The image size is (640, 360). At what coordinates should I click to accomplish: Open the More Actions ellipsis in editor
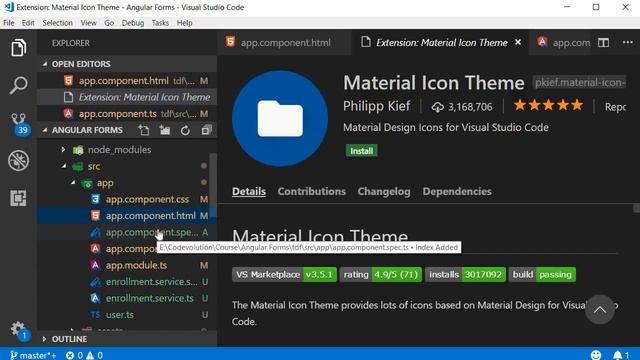[628, 42]
